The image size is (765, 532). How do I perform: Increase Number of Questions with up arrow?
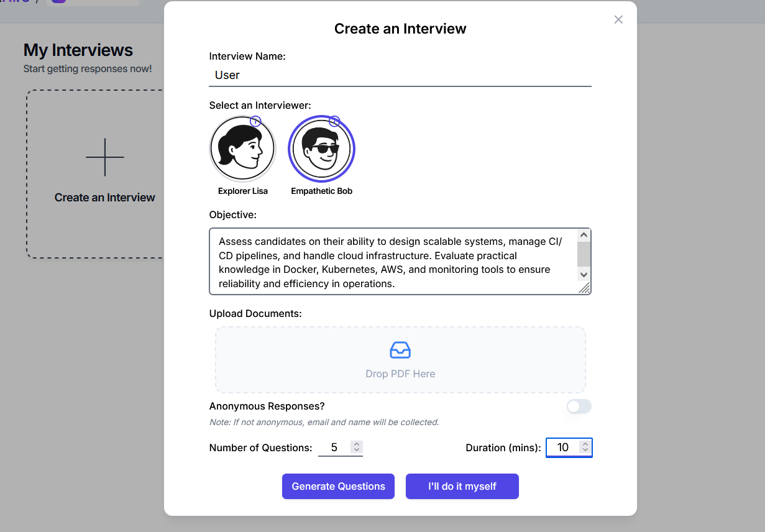tap(356, 444)
